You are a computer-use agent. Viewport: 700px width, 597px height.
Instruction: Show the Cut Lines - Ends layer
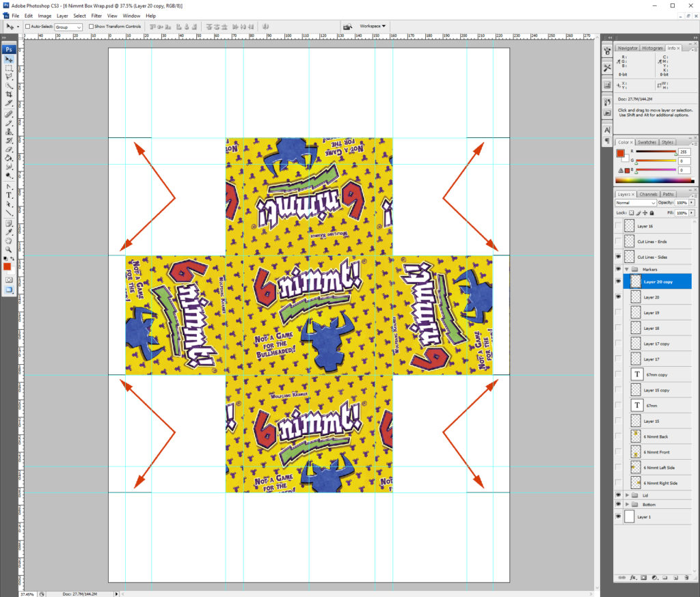[x=618, y=241]
